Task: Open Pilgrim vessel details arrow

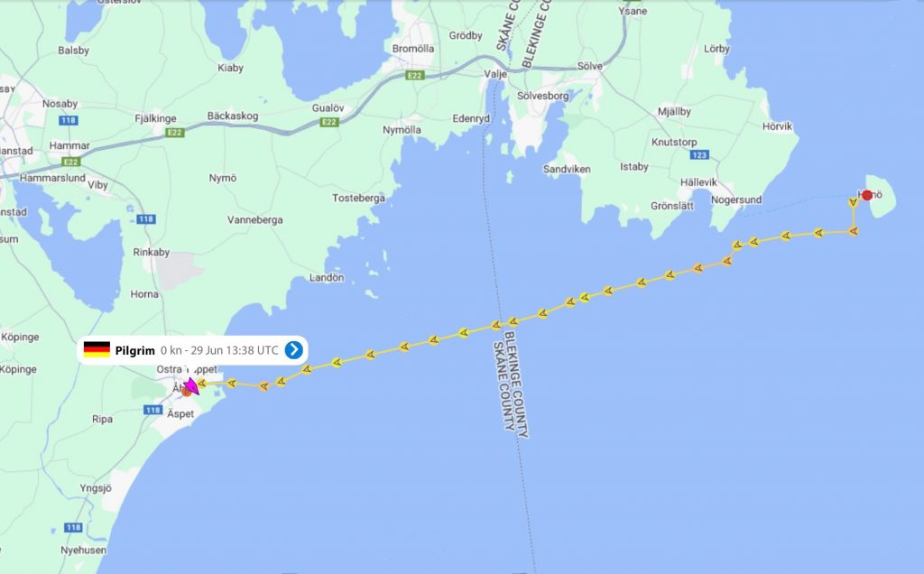Action: [x=293, y=350]
